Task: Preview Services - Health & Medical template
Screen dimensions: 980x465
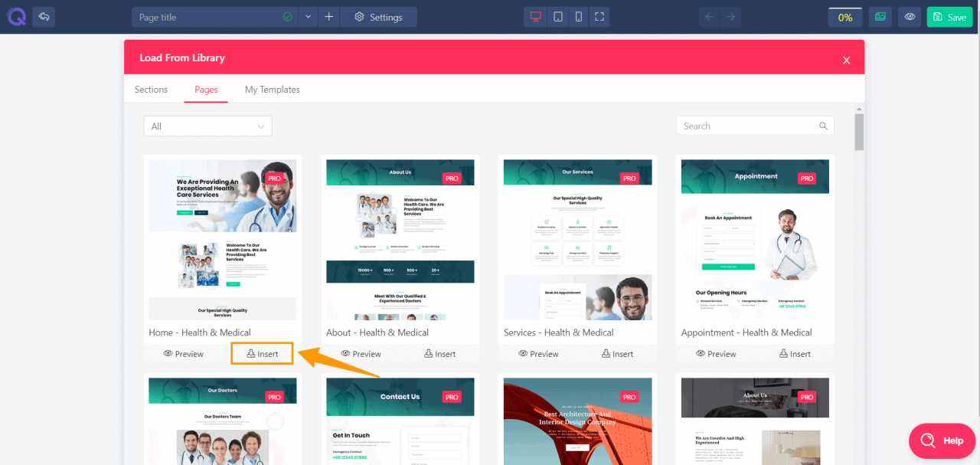Action: 539,353
